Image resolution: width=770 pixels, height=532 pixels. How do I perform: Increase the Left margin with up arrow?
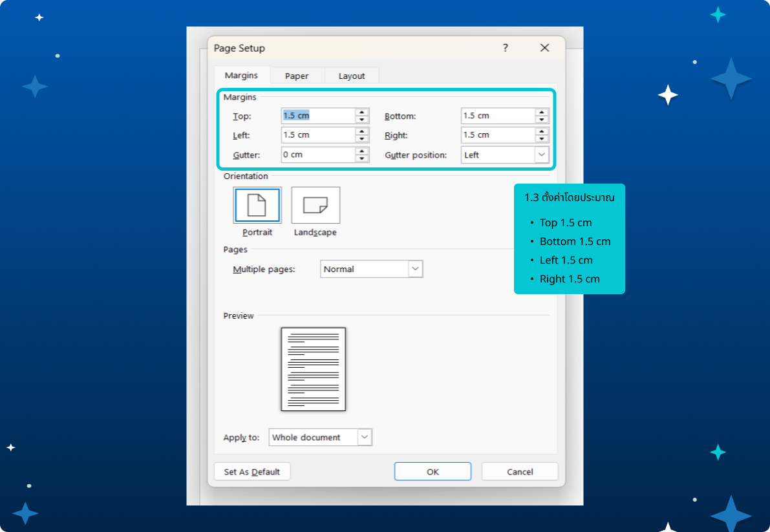tap(362, 132)
